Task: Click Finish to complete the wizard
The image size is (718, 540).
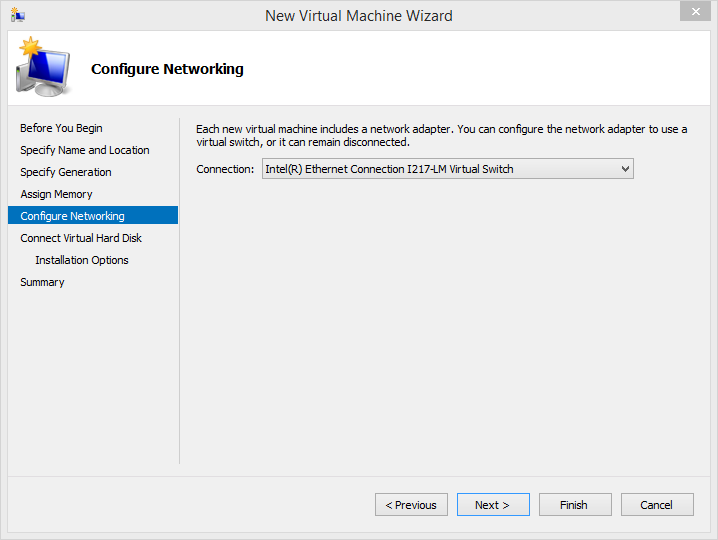Action: 575,505
